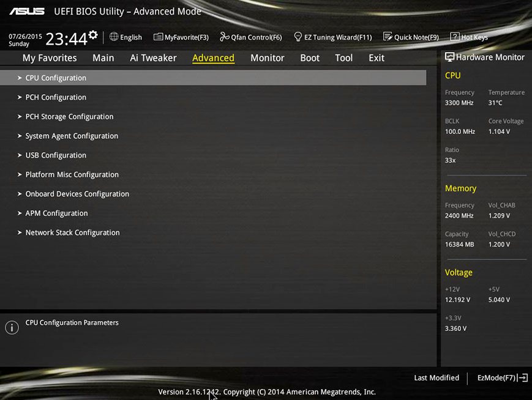Switch to the Monitor tab

(x=267, y=57)
